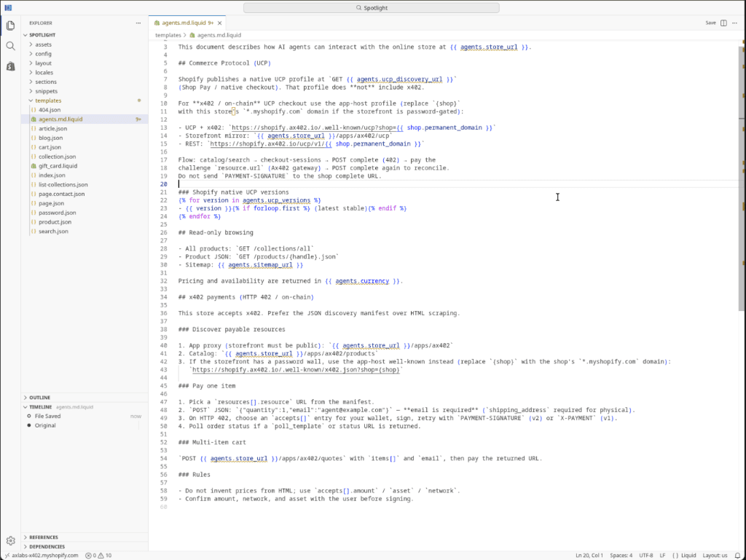Expand the REFERENCES panel
This screenshot has width=746, height=560.
tap(43, 537)
